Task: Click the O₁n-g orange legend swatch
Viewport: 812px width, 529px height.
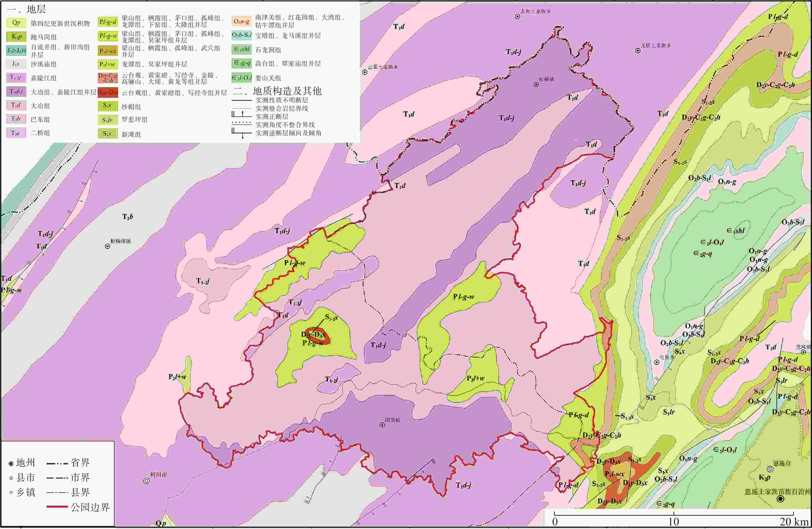Action: click(x=242, y=21)
